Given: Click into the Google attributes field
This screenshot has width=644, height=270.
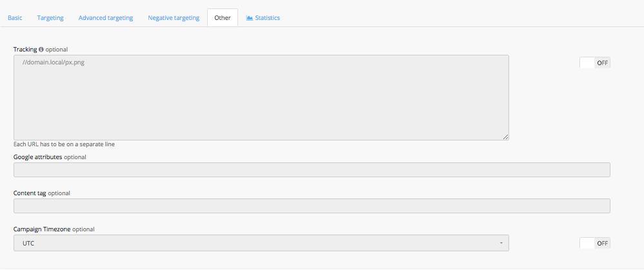Looking at the screenshot, I should pos(312,169).
